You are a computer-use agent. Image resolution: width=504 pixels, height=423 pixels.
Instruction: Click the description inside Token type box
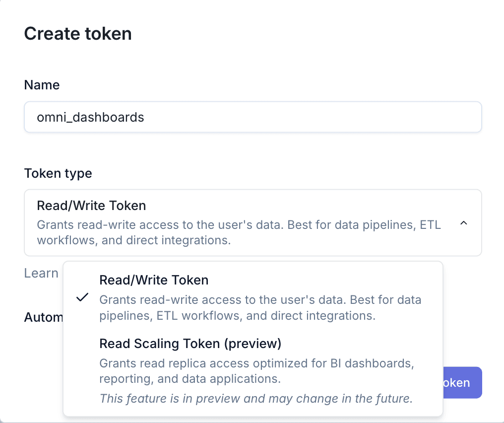pyautogui.click(x=239, y=232)
